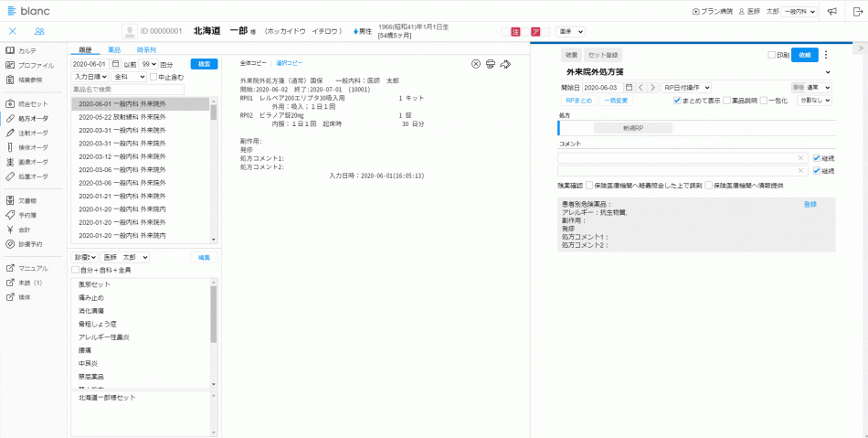Viewport: 868px width, 438px height.
Task: Toggle 自分+自科+全員 checkbox
Action: coord(75,271)
